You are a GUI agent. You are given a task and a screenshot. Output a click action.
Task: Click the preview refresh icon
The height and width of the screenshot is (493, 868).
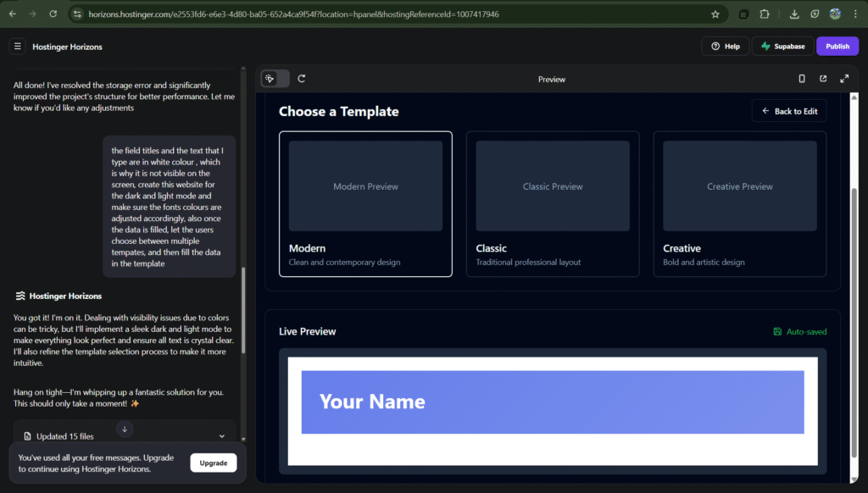[302, 79]
